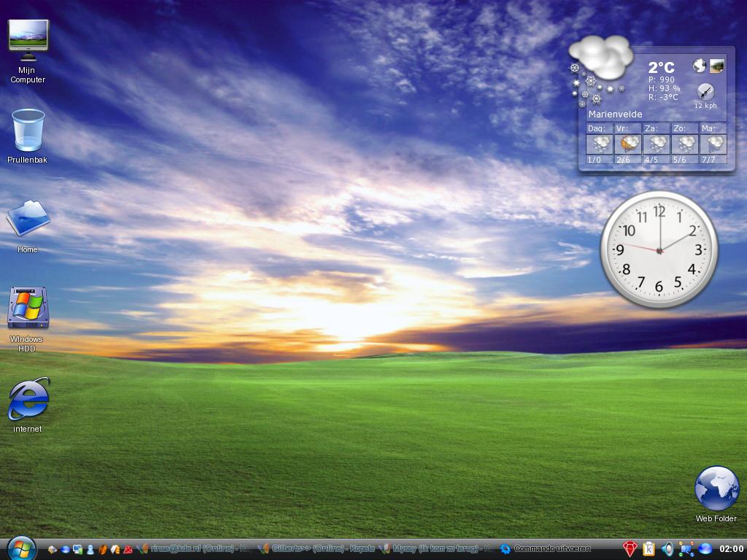This screenshot has height=560, width=747.
Task: Click the landscape picture icon in weather widget
Action: (717, 66)
